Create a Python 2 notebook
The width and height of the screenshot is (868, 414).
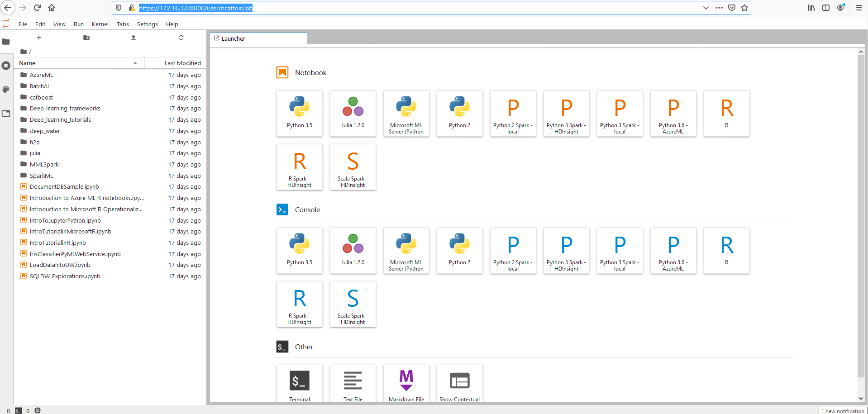(459, 114)
